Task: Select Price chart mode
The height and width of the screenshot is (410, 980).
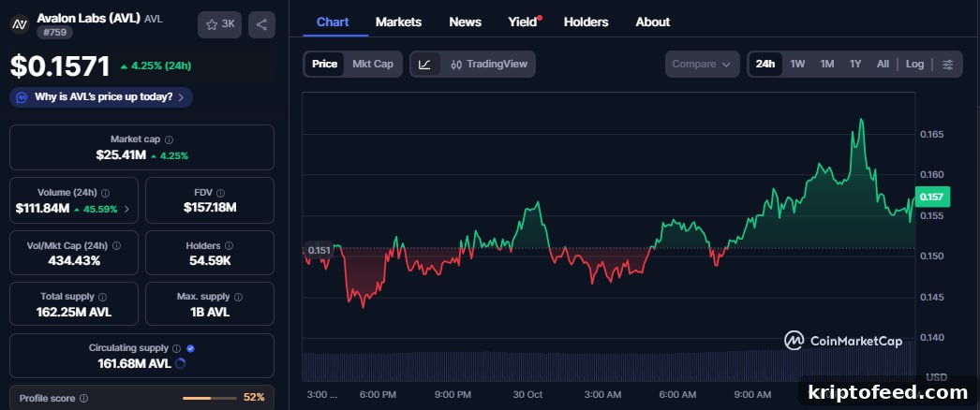Action: pos(324,65)
